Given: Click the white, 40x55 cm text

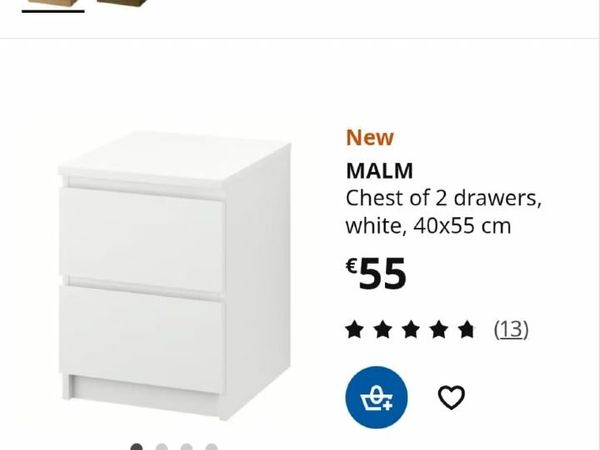Looking at the screenshot, I should [x=428, y=226].
